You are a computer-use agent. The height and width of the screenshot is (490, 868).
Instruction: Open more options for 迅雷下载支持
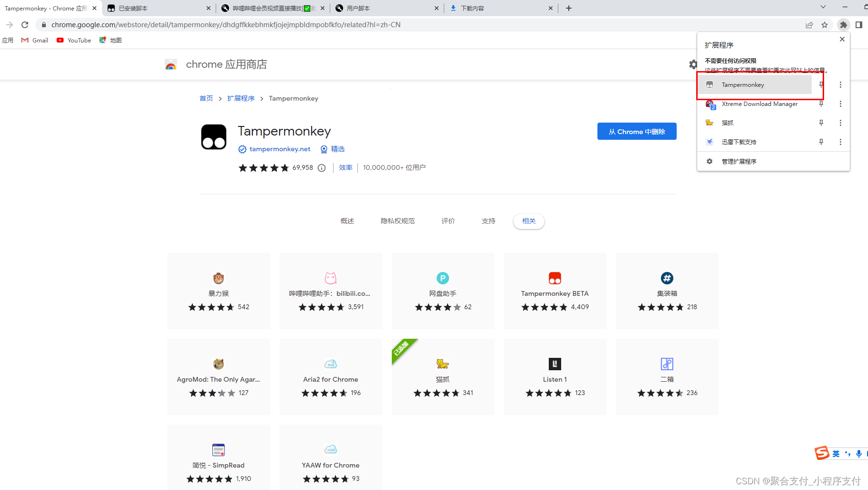point(840,142)
